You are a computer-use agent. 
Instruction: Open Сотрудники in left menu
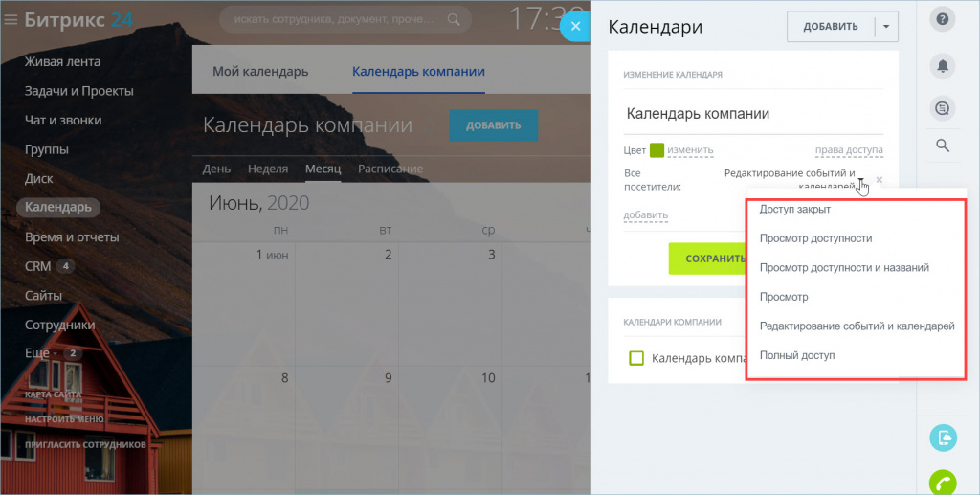60,325
